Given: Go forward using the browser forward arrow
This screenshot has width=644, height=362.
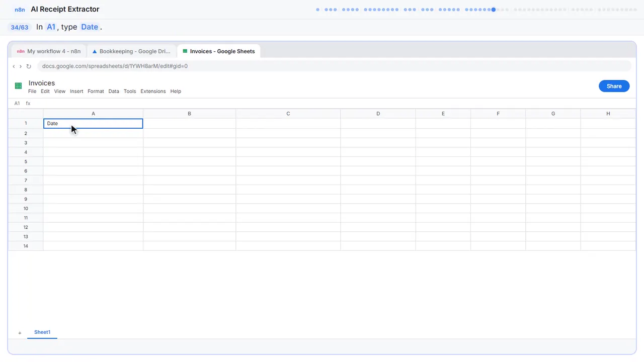Looking at the screenshot, I should pos(21,66).
